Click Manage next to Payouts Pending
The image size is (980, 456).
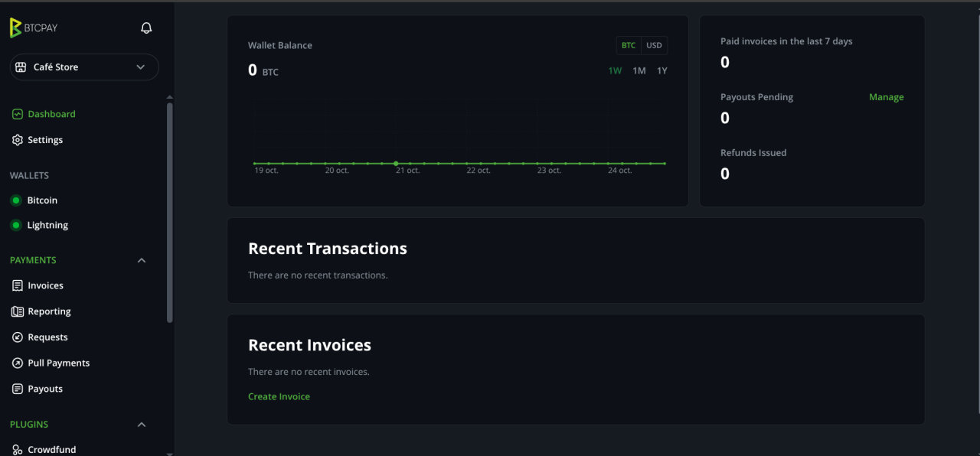click(x=887, y=97)
